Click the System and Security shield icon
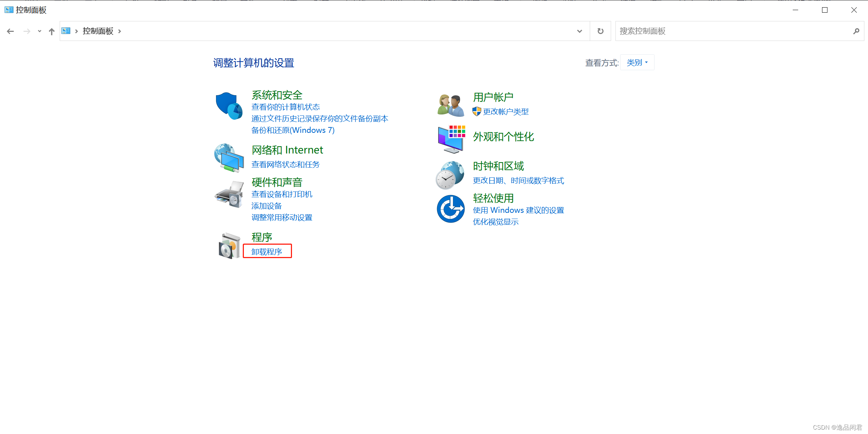Viewport: 868px width, 434px height. click(x=229, y=106)
